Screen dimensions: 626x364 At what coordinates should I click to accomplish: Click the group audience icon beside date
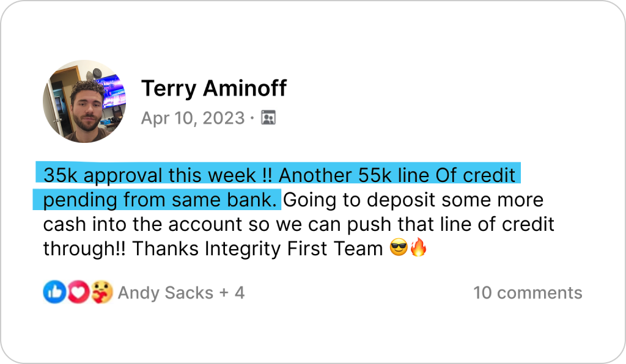[268, 118]
